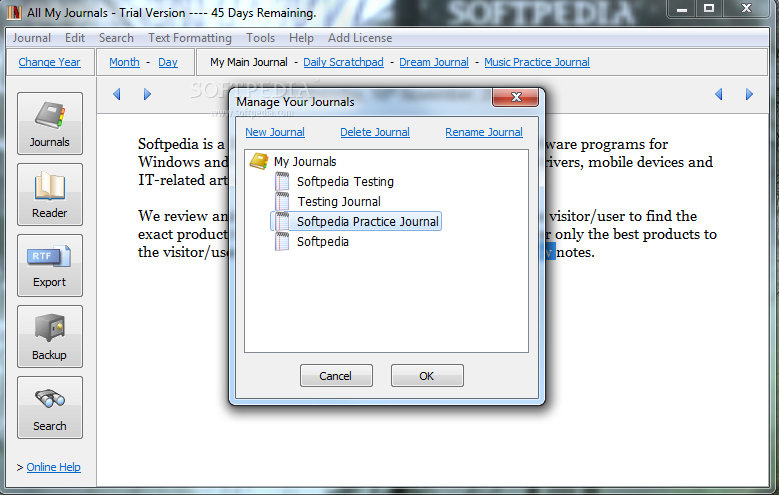Open the Reader sidebar button
The height and width of the screenshot is (495, 779).
50,194
